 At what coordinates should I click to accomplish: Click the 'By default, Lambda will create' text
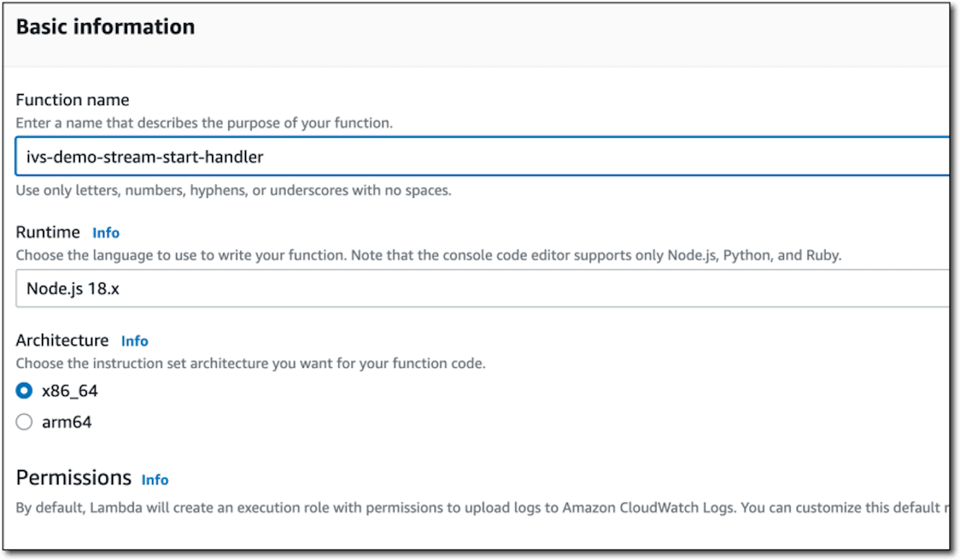[x=482, y=508]
